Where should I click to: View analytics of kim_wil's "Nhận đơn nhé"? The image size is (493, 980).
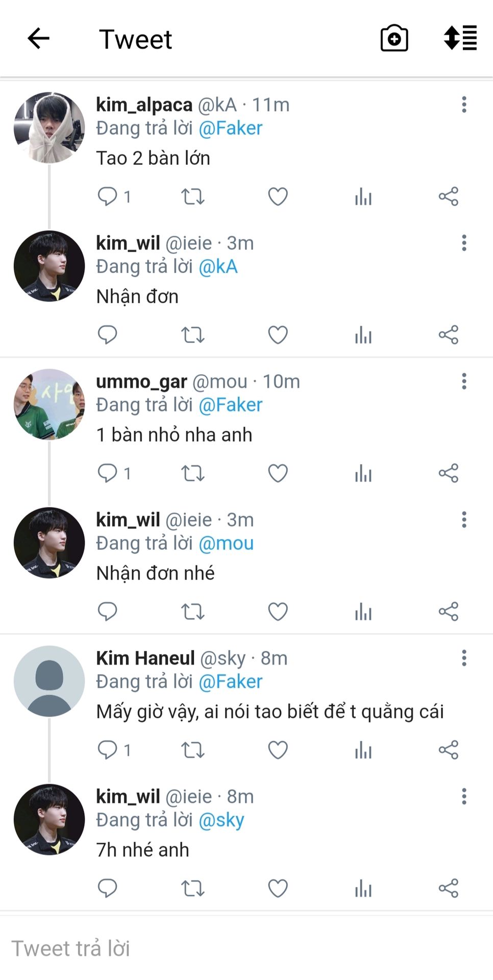pyautogui.click(x=363, y=611)
